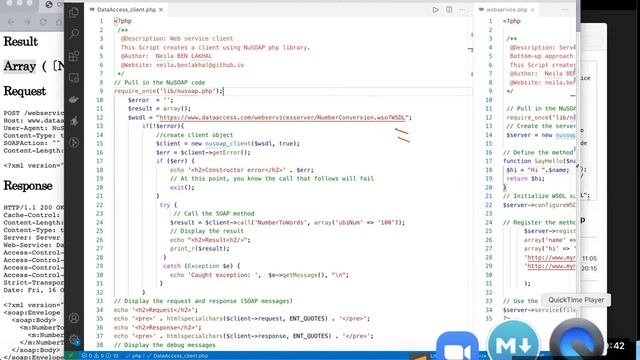Image resolution: width=640 pixels, height=360 pixels.
Task: Split the editor to the right
Action: [449, 10]
